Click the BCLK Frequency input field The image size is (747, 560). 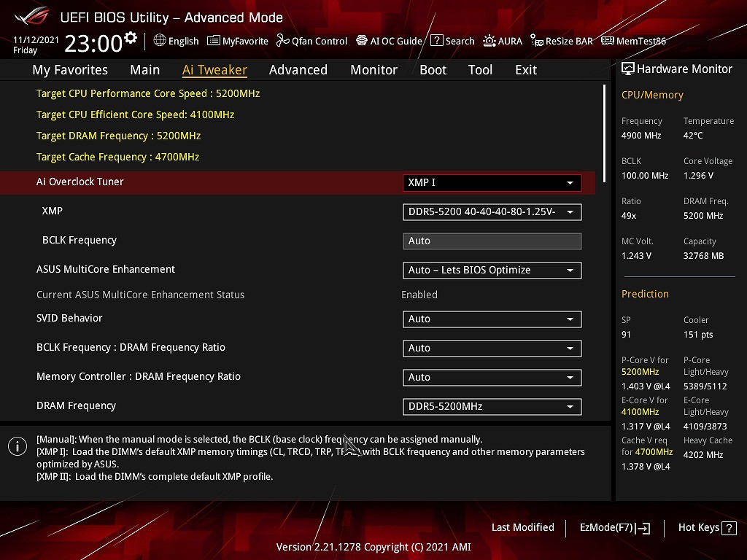tap(492, 241)
